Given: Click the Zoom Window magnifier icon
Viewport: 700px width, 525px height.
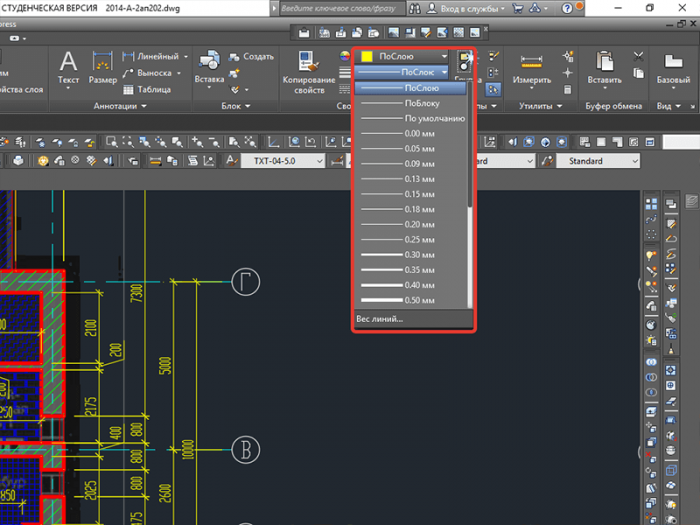Looking at the screenshot, I should (112, 142).
